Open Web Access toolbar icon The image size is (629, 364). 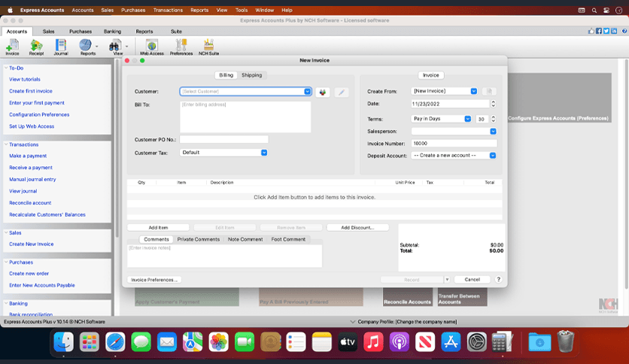point(152,47)
